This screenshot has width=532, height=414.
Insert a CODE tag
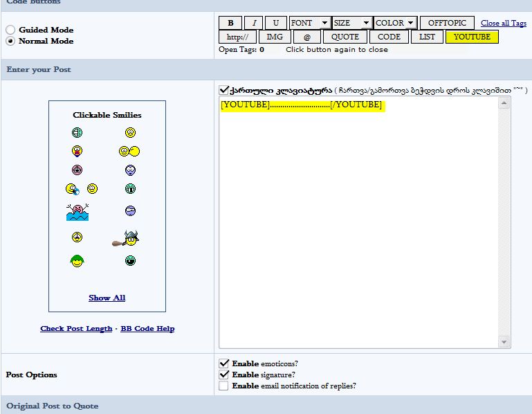[389, 37]
